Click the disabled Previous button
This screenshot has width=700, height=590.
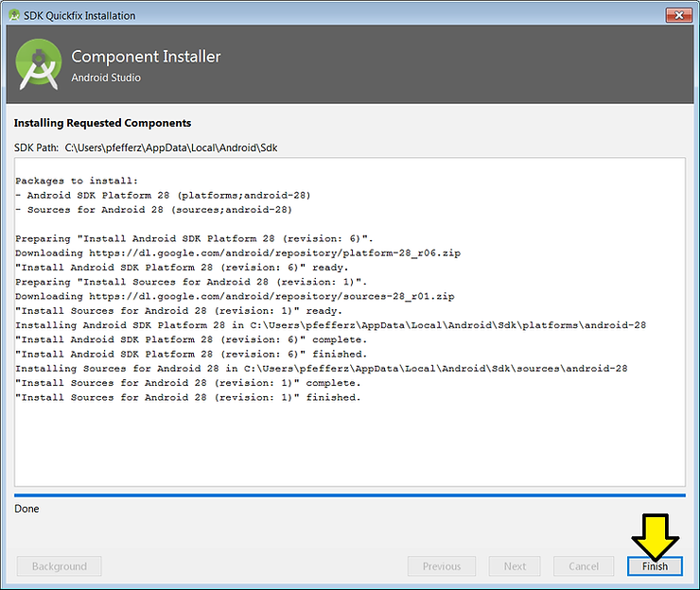(x=442, y=566)
